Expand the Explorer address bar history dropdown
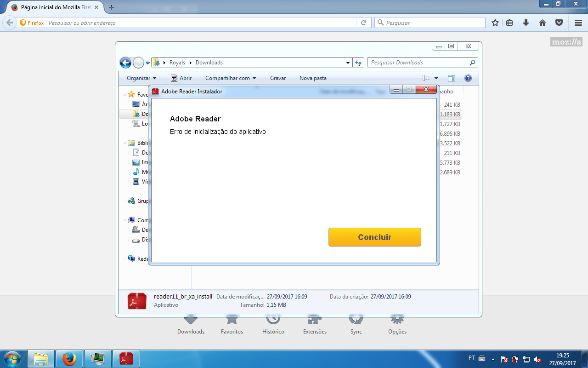 click(348, 63)
